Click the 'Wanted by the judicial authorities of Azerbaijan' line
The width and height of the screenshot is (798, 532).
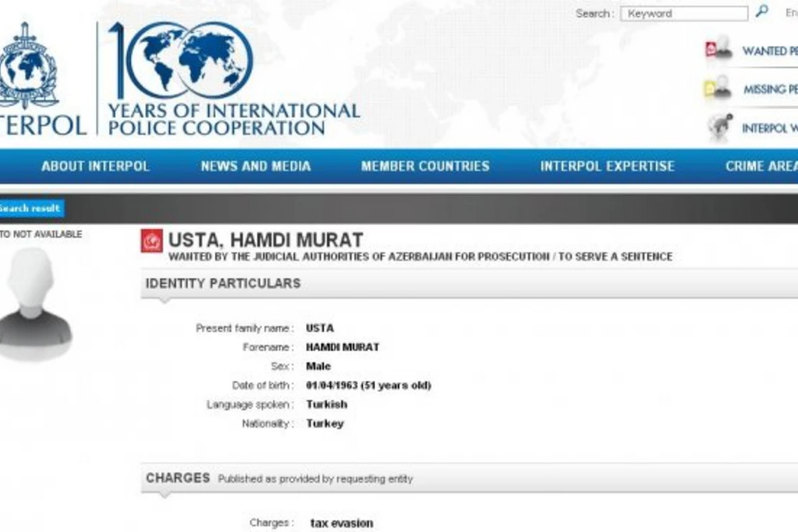420,257
